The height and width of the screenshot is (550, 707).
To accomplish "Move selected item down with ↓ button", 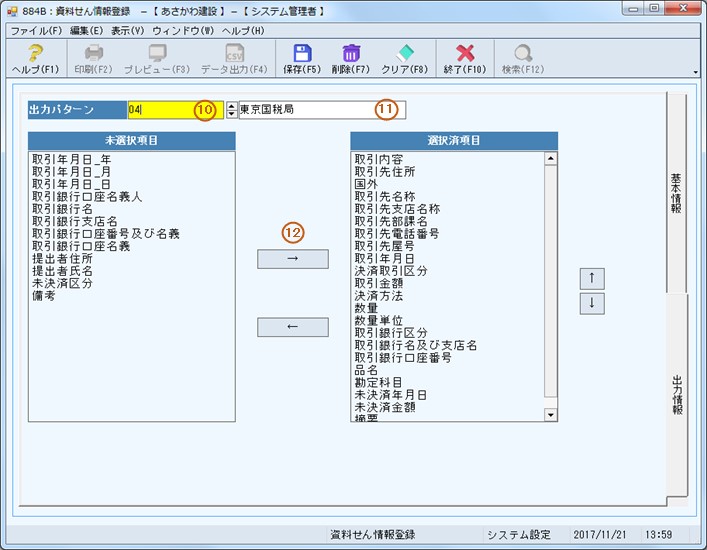I will 592,303.
